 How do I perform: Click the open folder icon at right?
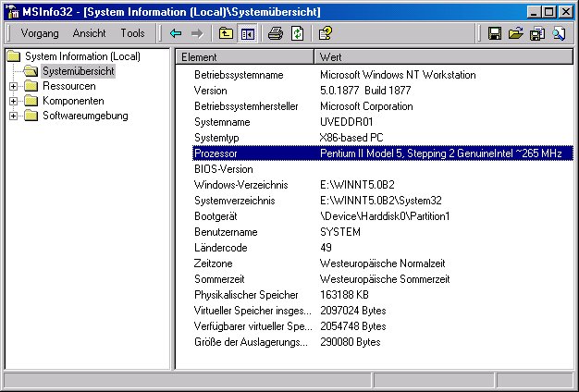click(515, 33)
